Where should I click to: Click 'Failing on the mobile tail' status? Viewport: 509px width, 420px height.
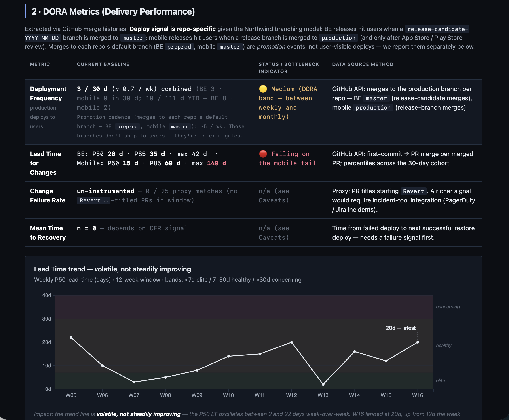click(287, 158)
